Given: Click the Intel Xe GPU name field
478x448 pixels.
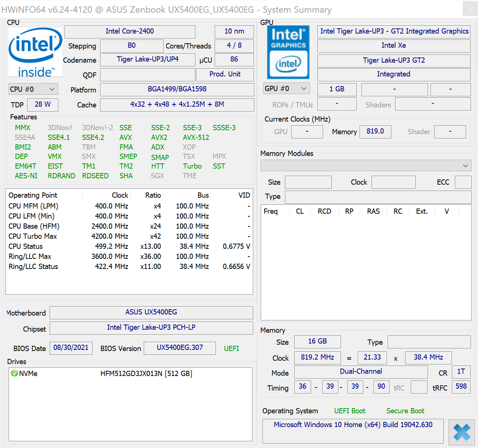Looking at the screenshot, I should click(x=394, y=46).
